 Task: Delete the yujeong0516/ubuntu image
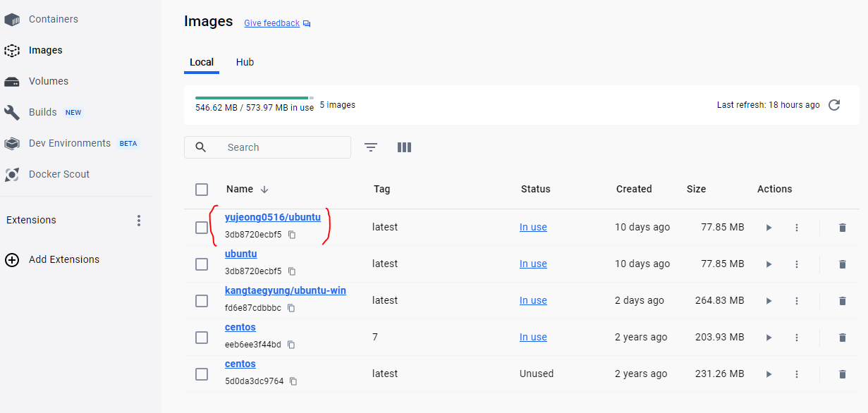coord(842,228)
